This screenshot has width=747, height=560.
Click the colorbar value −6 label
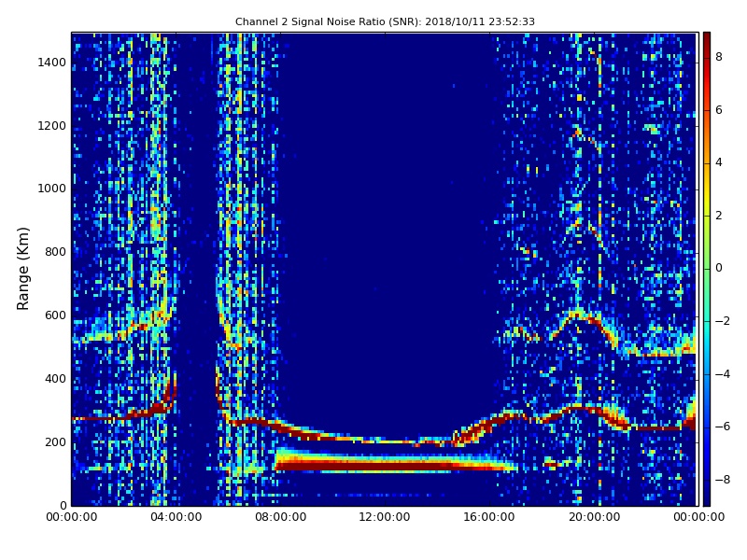723,427
